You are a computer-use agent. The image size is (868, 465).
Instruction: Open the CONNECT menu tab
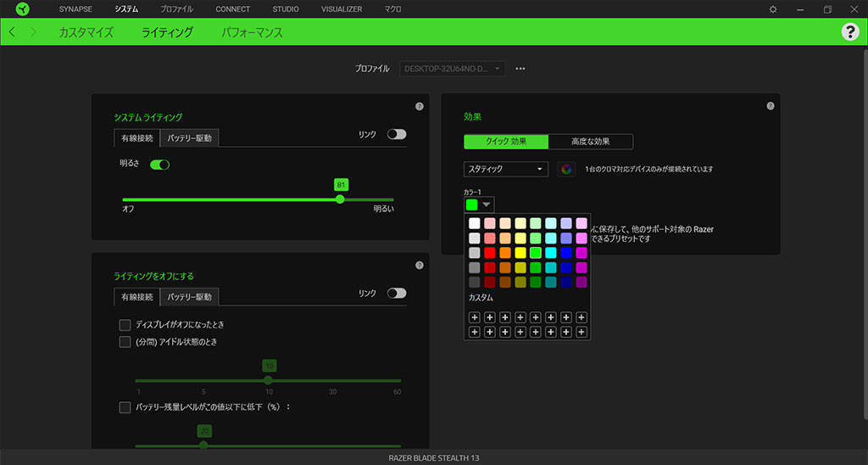click(232, 9)
